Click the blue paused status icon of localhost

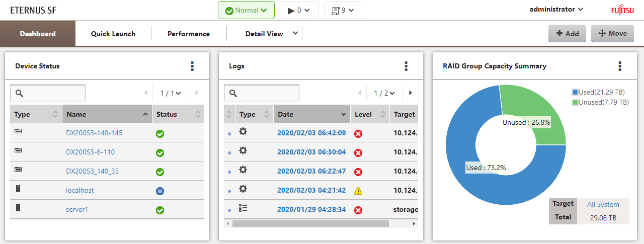(160, 191)
